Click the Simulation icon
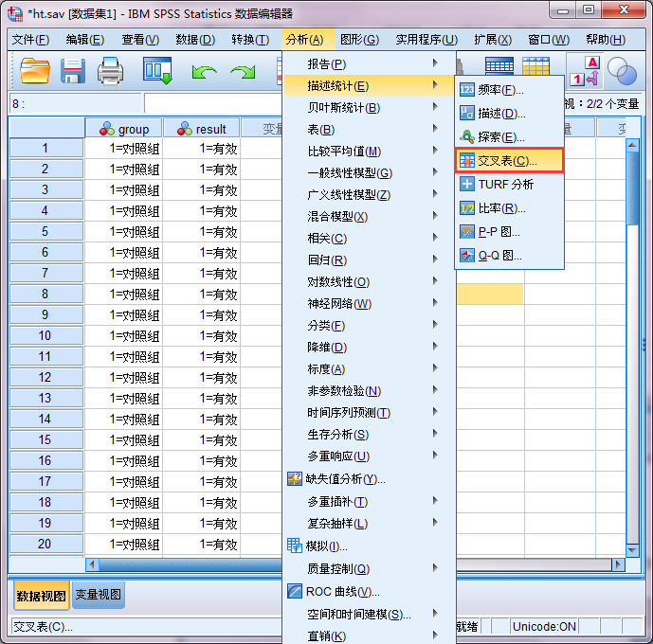The width and height of the screenshot is (653, 644). pyautogui.click(x=295, y=546)
